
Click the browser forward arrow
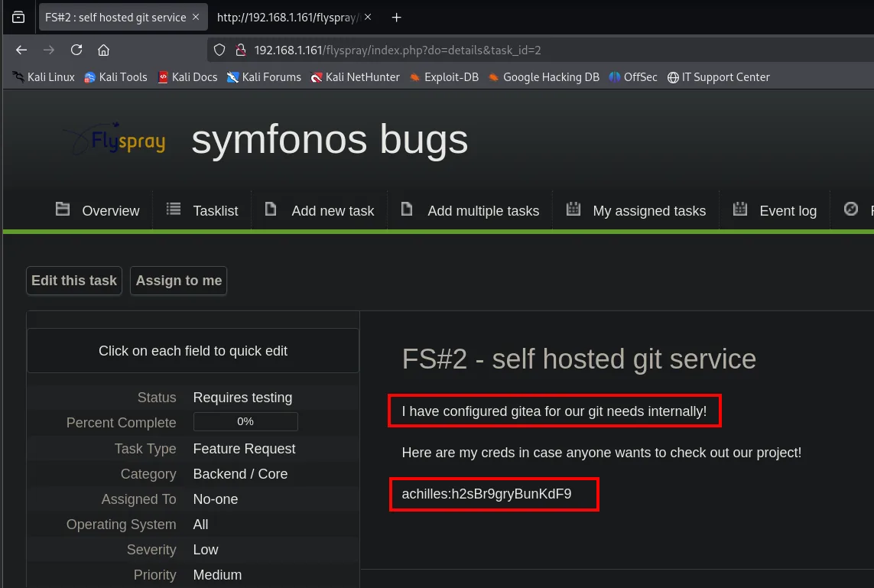[49, 50]
